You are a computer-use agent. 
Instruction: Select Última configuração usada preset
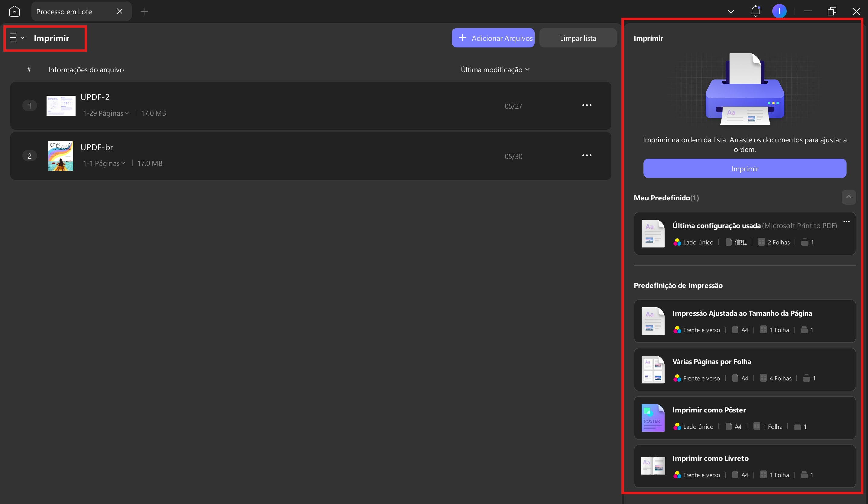745,233
